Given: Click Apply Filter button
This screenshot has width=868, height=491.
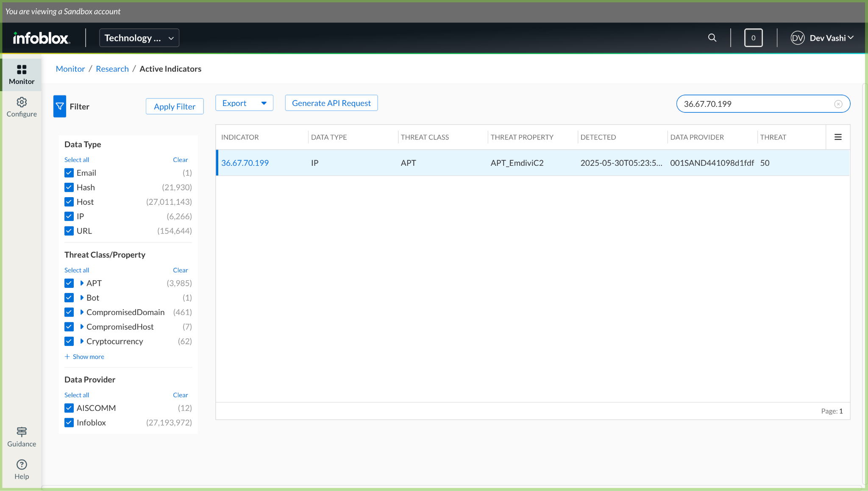Looking at the screenshot, I should (175, 106).
